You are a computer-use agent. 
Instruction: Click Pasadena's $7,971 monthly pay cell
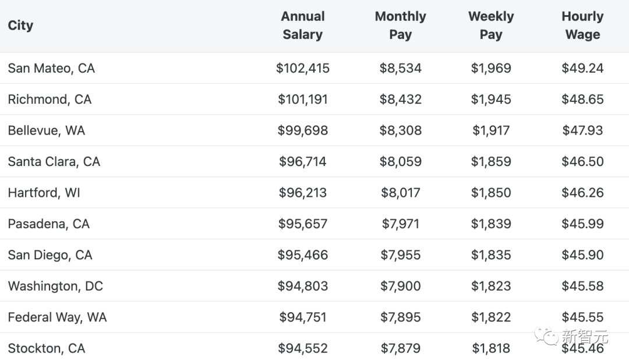[401, 224]
